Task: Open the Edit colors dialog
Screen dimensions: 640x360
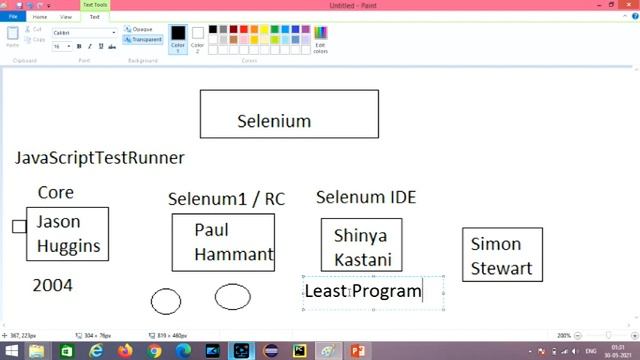Action: (x=320, y=40)
